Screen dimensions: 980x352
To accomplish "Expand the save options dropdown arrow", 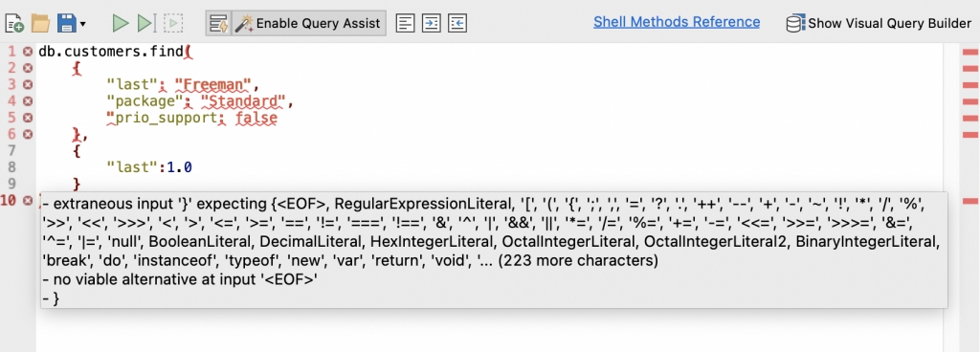I will 82,24.
